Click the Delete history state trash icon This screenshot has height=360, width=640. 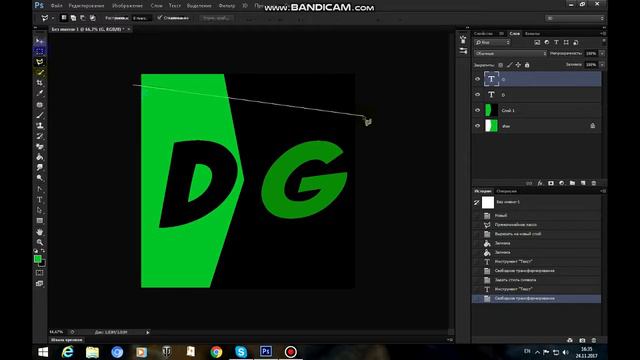[594, 340]
